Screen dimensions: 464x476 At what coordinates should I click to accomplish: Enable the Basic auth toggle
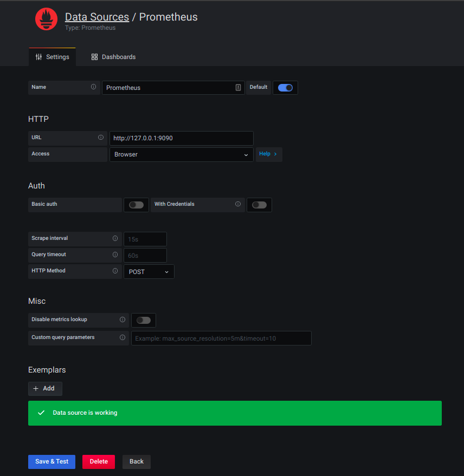(136, 205)
